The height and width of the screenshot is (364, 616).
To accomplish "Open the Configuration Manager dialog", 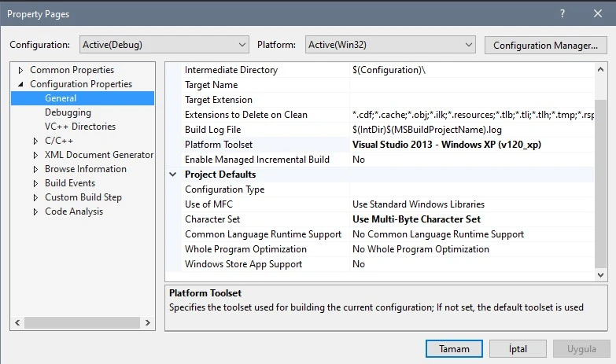I will 546,45.
